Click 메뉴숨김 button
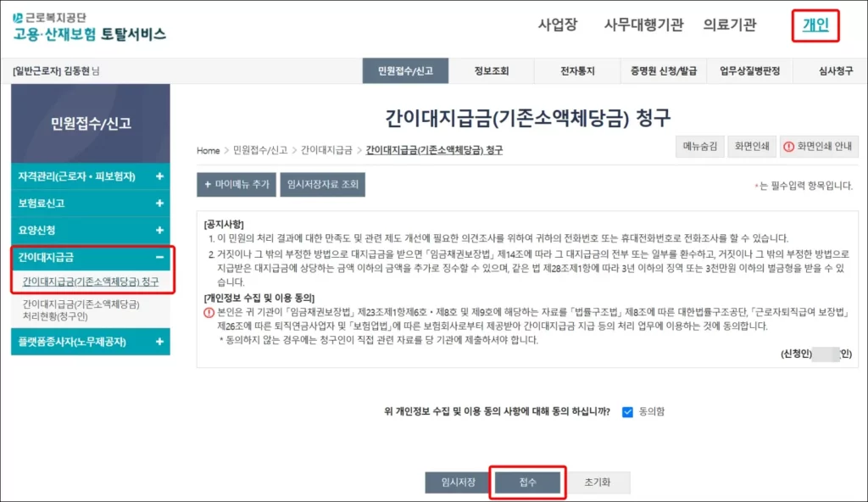 click(699, 147)
